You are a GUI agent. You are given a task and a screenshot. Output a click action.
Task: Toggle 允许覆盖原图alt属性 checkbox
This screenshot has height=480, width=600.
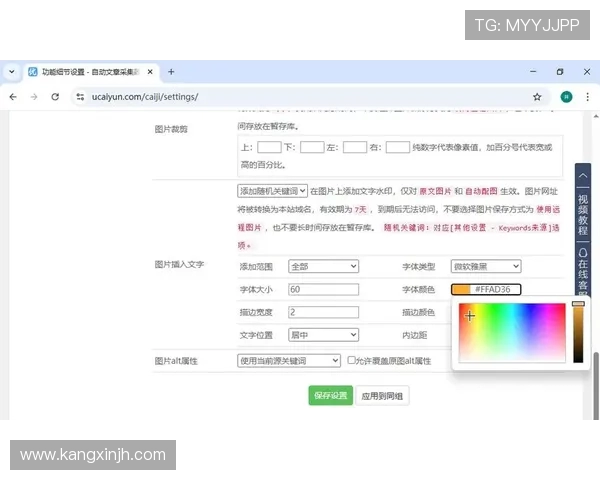click(x=351, y=360)
